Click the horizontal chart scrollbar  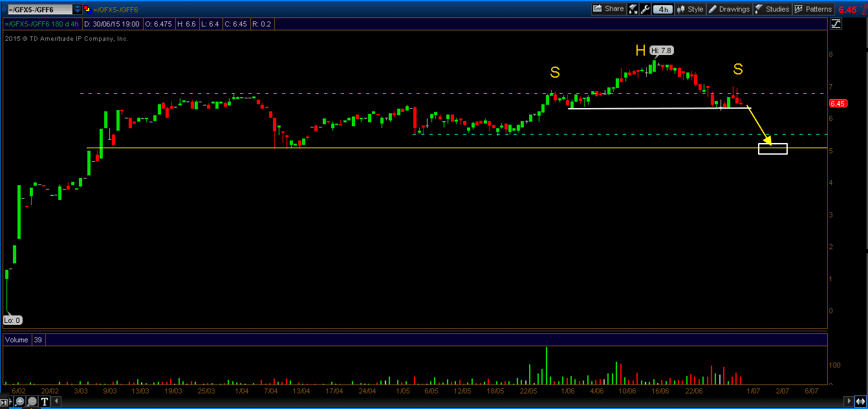[x=453, y=400]
